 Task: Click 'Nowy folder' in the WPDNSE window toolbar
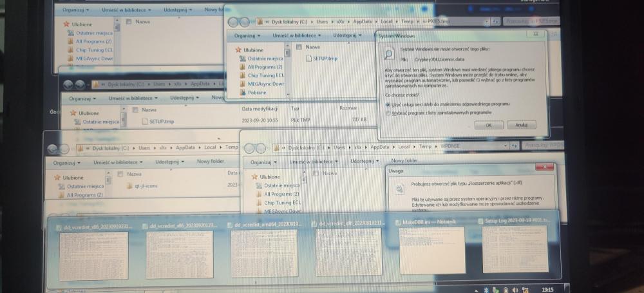click(404, 161)
